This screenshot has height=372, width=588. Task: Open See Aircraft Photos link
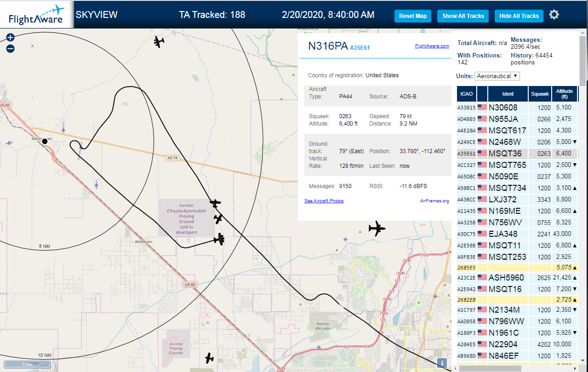324,201
